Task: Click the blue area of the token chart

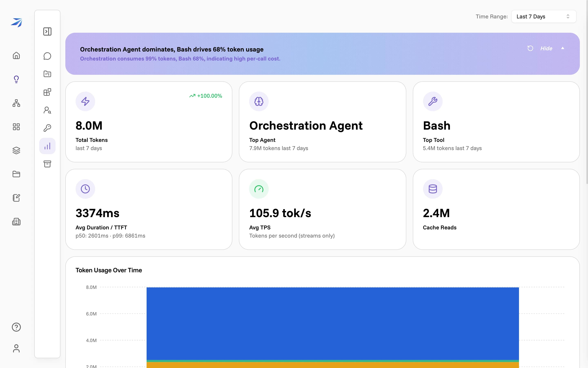Action: (333, 324)
